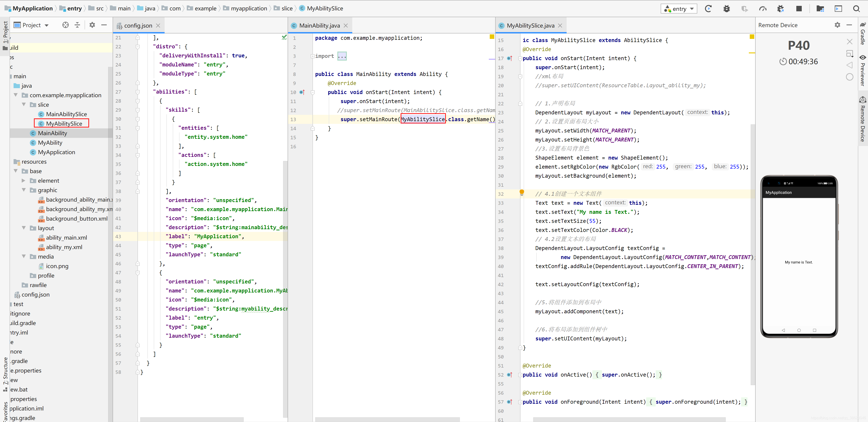Open the Project view selector dropdown
Screen dimensions: 868x422
(31, 25)
